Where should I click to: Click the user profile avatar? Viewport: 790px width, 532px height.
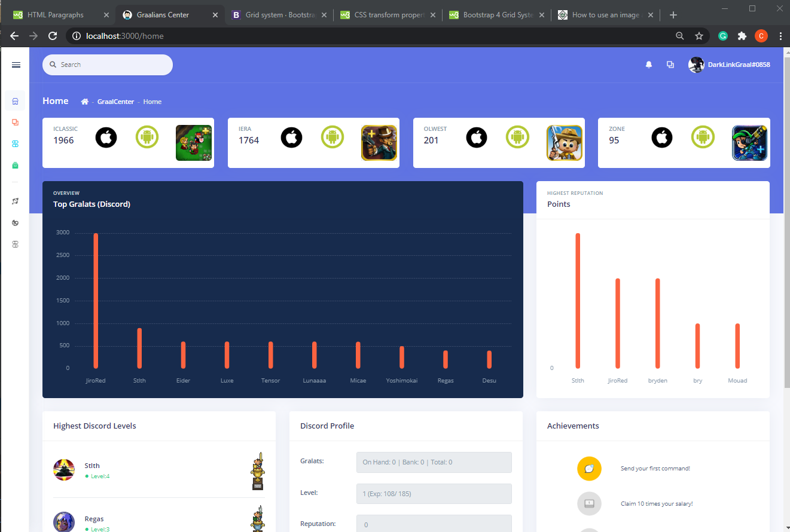tap(696, 65)
